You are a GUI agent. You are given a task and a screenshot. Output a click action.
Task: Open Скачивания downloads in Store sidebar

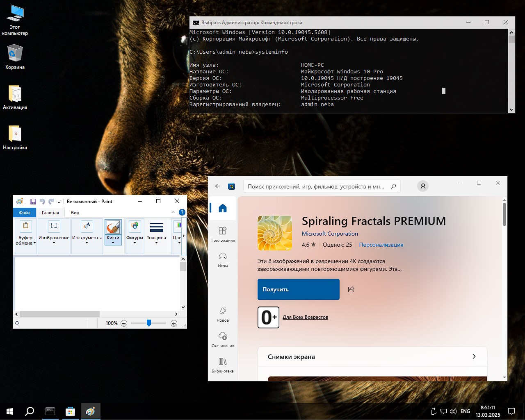click(x=223, y=340)
